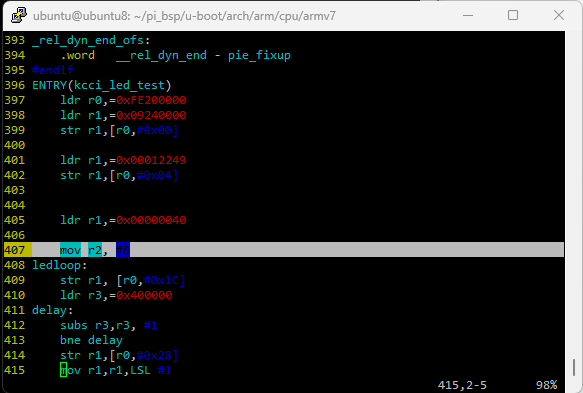Click the r2 register on line 407
This screenshot has width=583, height=393.
click(95, 250)
